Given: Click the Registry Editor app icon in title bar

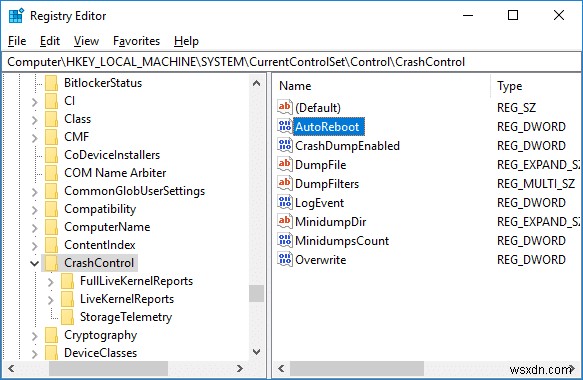Looking at the screenshot, I should pos(16,16).
